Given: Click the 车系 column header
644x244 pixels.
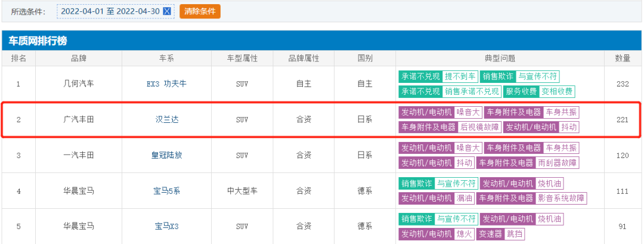Looking at the screenshot, I should point(167,58).
